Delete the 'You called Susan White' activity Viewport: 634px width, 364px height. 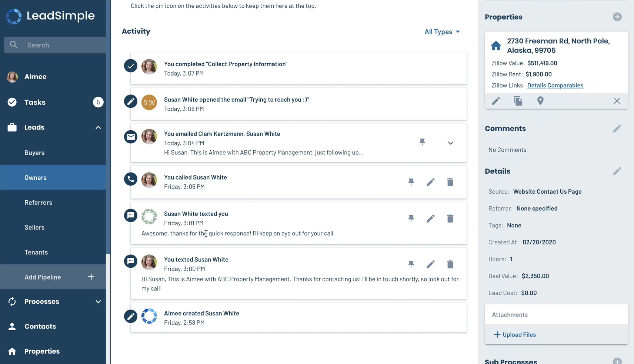450,182
